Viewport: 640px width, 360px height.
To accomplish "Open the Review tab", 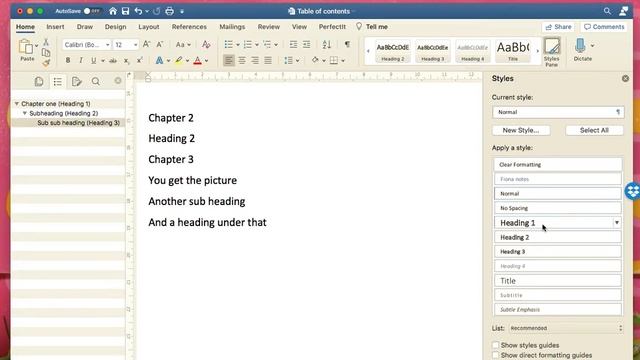I will point(269,27).
